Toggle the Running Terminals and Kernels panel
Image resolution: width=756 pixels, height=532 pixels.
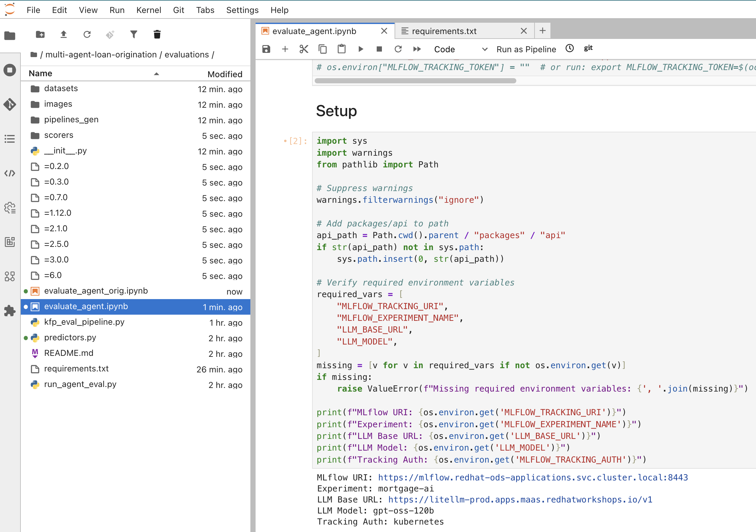[x=10, y=70]
